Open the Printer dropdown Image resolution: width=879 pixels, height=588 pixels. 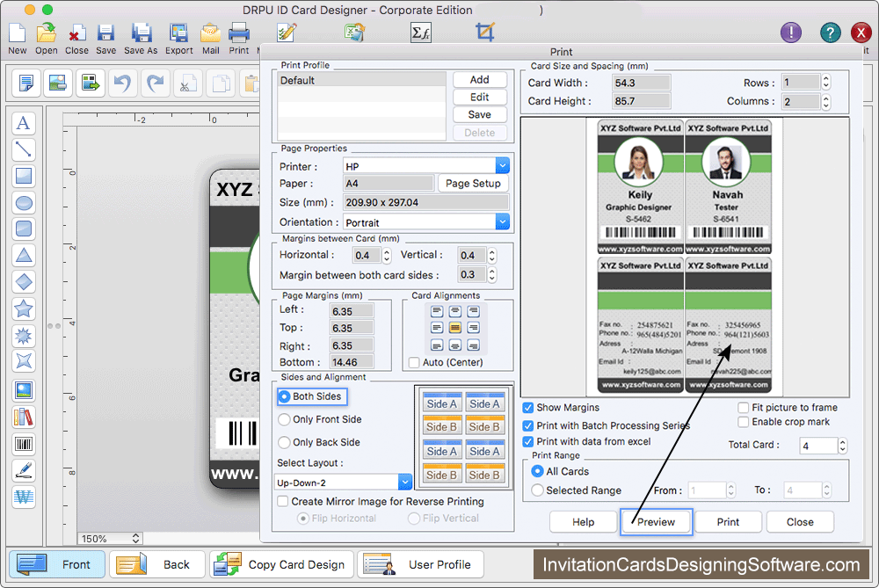click(x=502, y=166)
